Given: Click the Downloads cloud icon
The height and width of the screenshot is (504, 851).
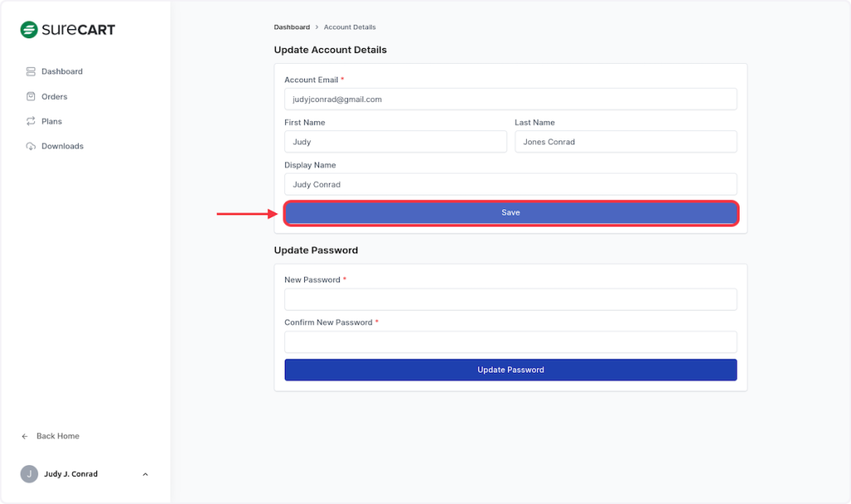Looking at the screenshot, I should click(x=31, y=146).
